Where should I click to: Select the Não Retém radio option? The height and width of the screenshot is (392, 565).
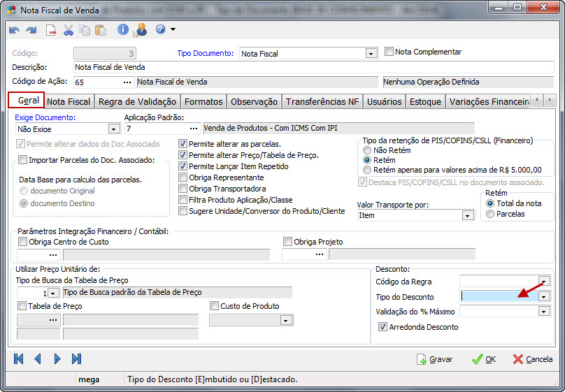click(367, 150)
